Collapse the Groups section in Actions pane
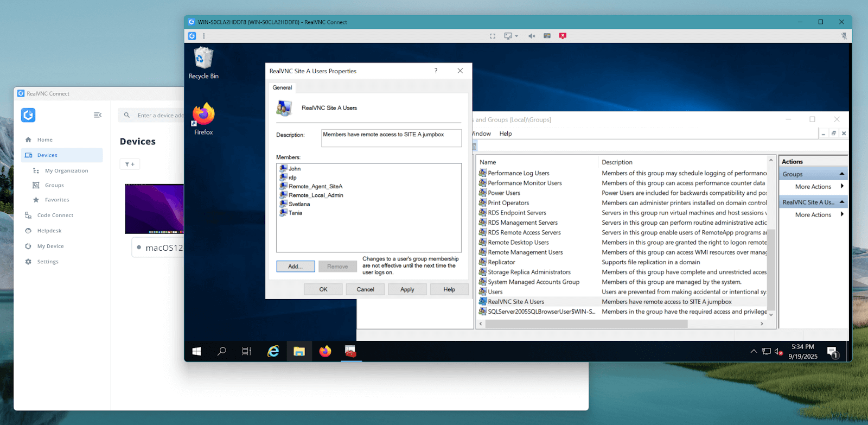The width and height of the screenshot is (868, 425). pos(841,174)
